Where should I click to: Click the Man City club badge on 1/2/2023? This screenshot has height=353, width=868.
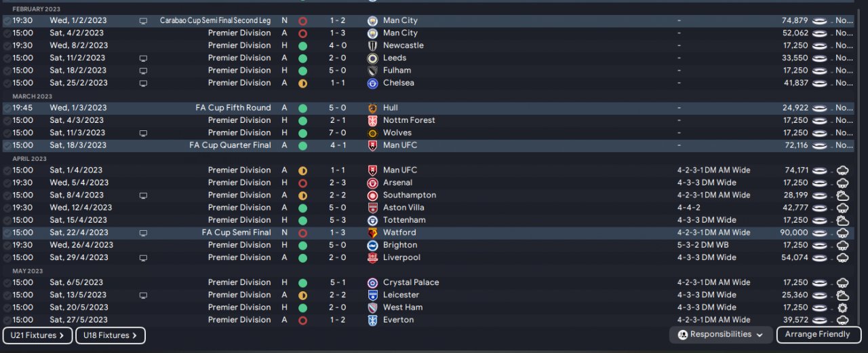[x=372, y=21]
